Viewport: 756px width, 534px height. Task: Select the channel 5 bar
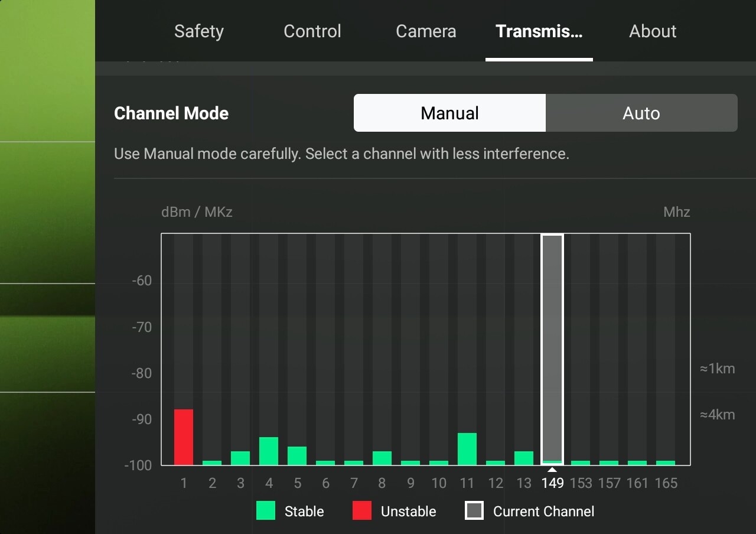[x=297, y=455]
